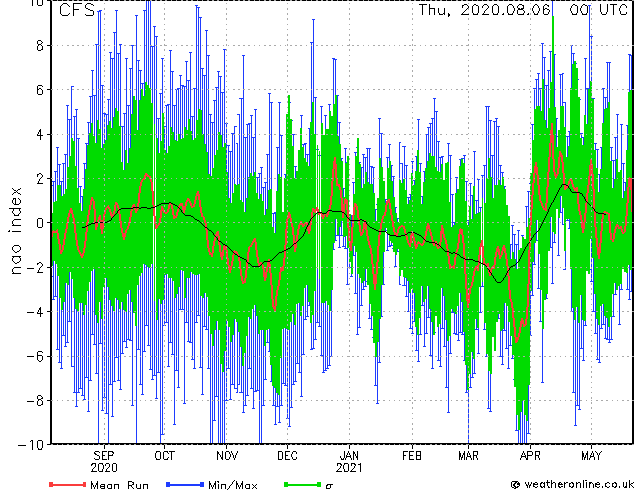Viewport: 634px width, 490px height.
Task: Click the y-axis value 4
Action: click(x=40, y=134)
